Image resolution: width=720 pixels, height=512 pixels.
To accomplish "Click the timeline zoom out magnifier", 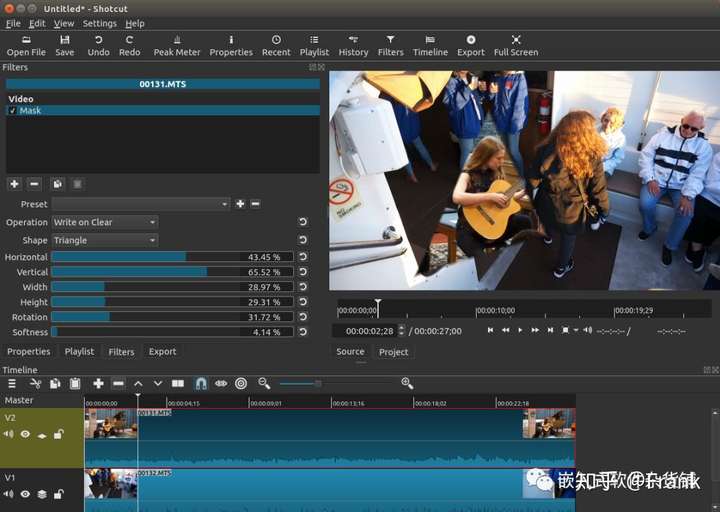I will point(264,383).
